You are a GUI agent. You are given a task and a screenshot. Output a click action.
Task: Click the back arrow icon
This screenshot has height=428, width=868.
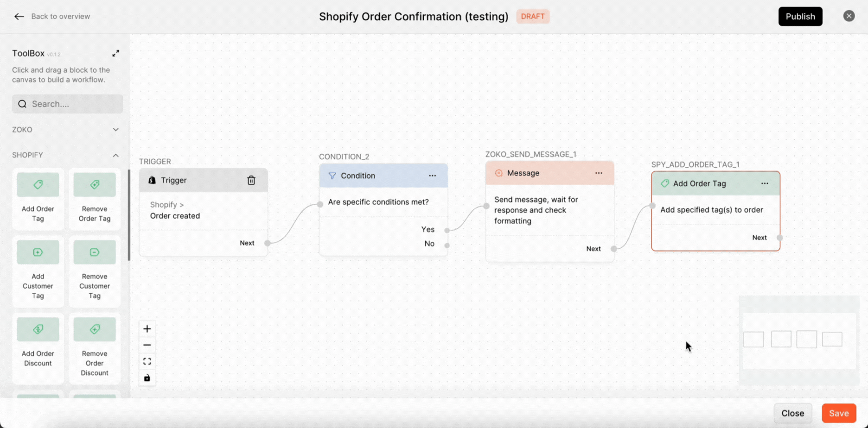coord(19,16)
